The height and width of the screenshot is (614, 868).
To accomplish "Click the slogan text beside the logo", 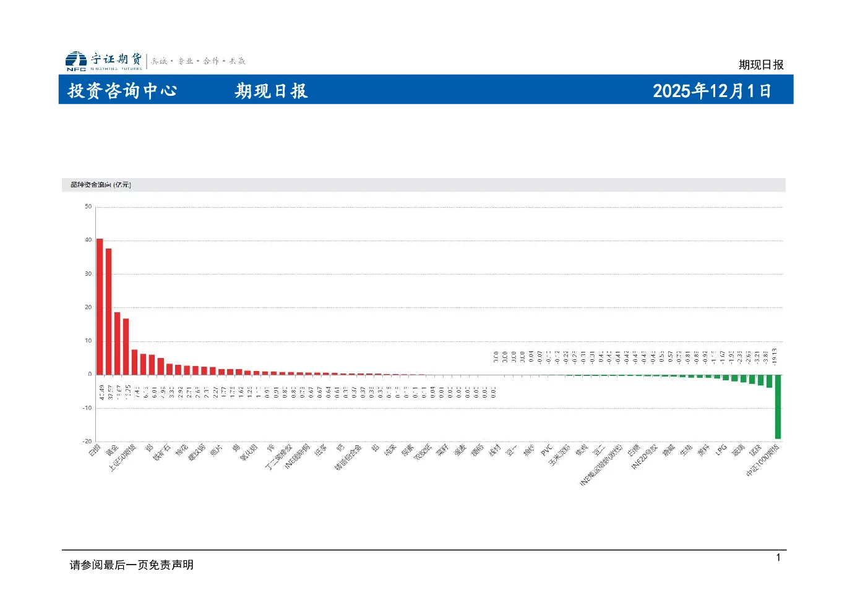I will (x=199, y=61).
